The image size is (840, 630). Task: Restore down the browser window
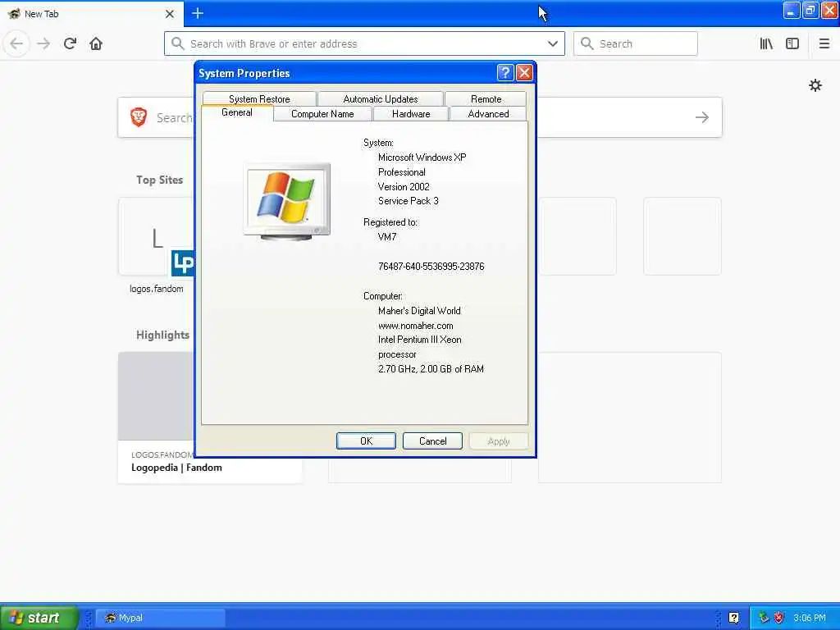pyautogui.click(x=810, y=11)
